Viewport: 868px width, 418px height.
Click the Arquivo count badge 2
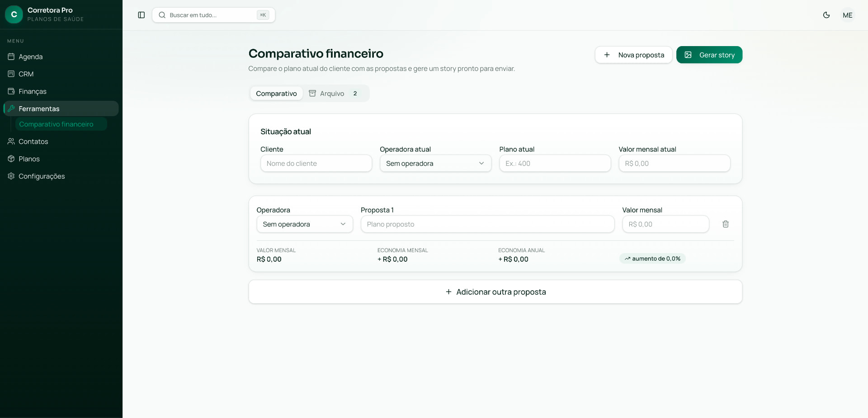pos(355,94)
